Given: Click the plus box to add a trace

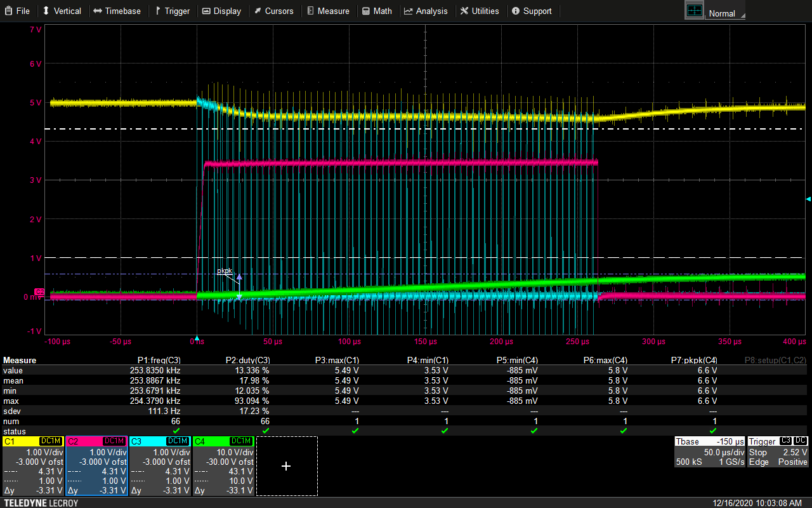Looking at the screenshot, I should pyautogui.click(x=286, y=466).
